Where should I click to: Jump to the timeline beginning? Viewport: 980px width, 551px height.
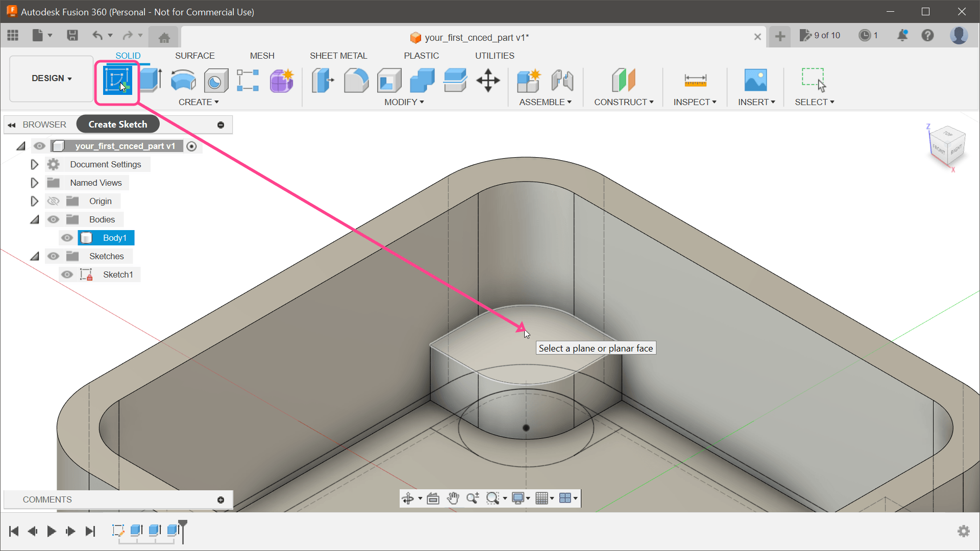click(14, 531)
